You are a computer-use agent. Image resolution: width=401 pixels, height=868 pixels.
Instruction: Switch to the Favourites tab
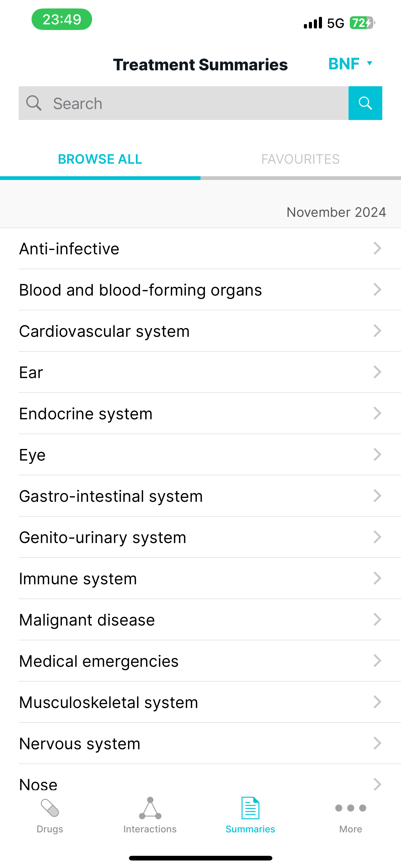301,159
